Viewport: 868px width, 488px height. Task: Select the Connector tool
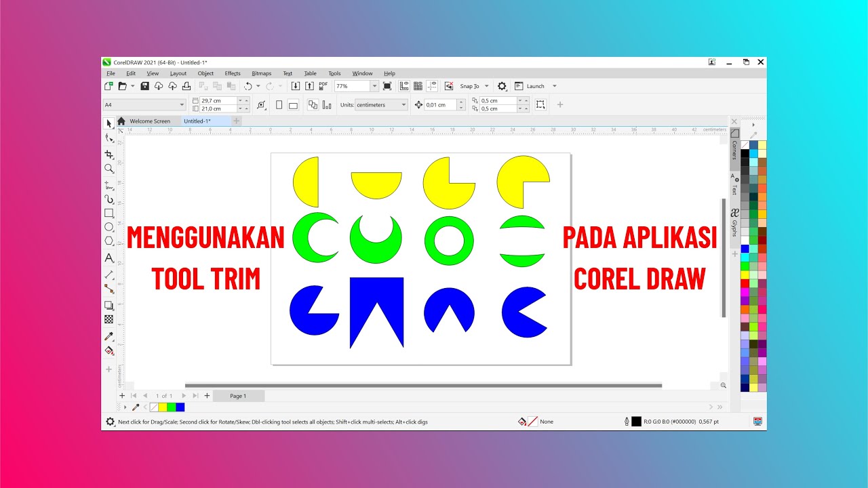108,289
